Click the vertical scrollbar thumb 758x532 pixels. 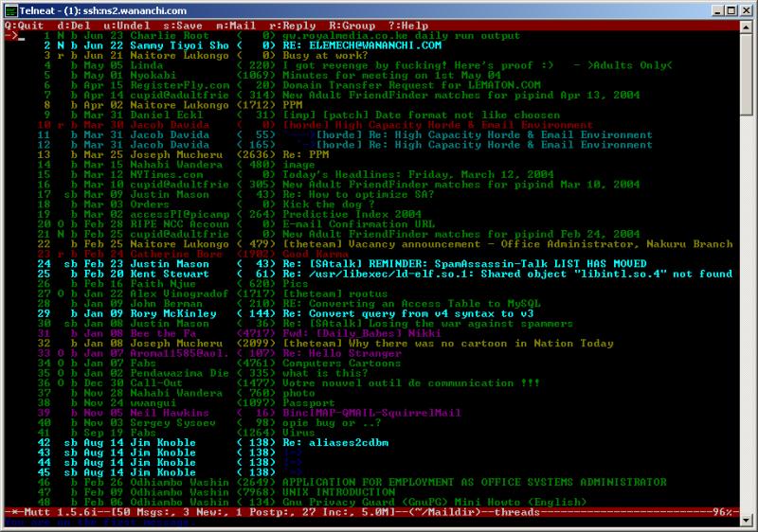pos(747,75)
